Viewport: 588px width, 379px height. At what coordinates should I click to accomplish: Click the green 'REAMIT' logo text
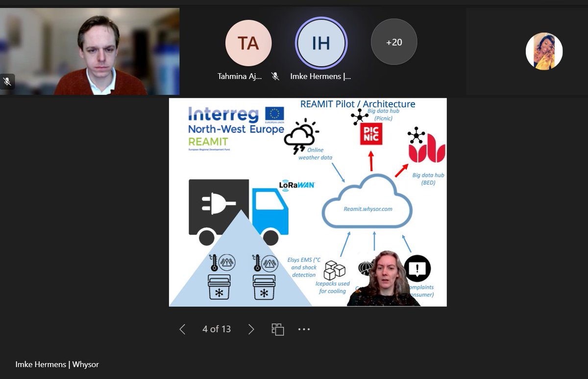208,141
